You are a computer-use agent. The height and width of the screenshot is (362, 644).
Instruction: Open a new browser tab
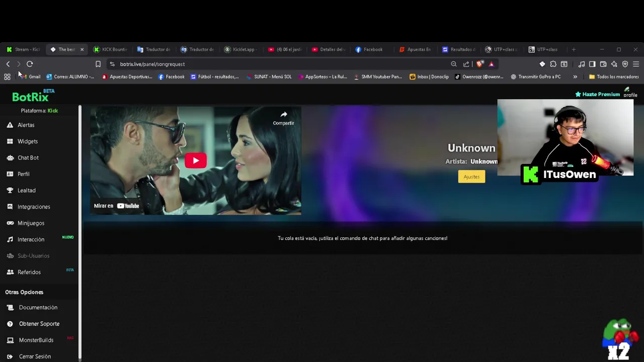click(x=574, y=49)
